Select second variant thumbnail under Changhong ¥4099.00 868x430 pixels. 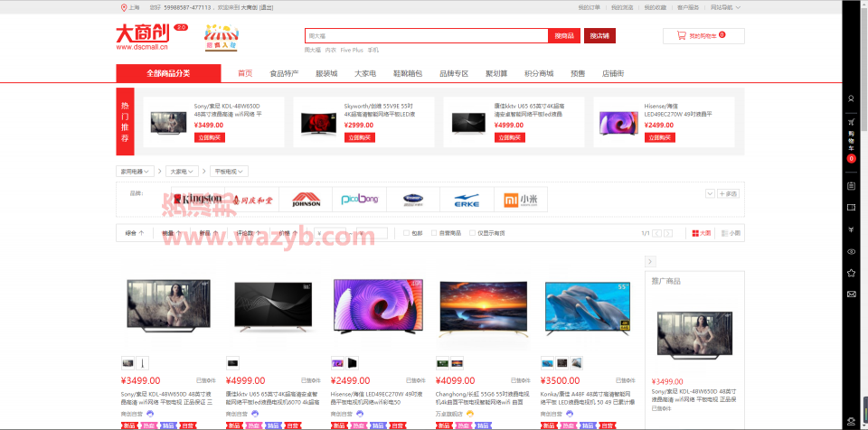(x=458, y=363)
